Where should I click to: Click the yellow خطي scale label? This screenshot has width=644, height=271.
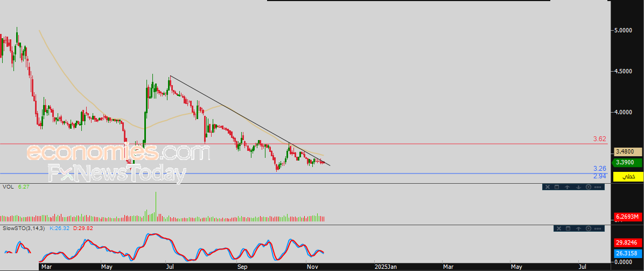tap(628, 177)
